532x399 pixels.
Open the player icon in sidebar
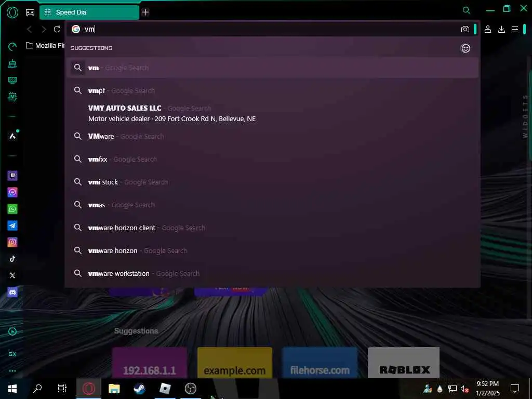click(12, 331)
